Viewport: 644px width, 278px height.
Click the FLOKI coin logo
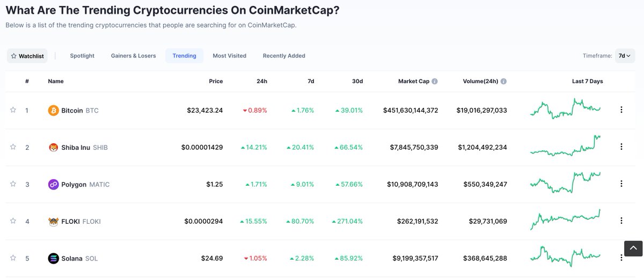[x=53, y=221]
